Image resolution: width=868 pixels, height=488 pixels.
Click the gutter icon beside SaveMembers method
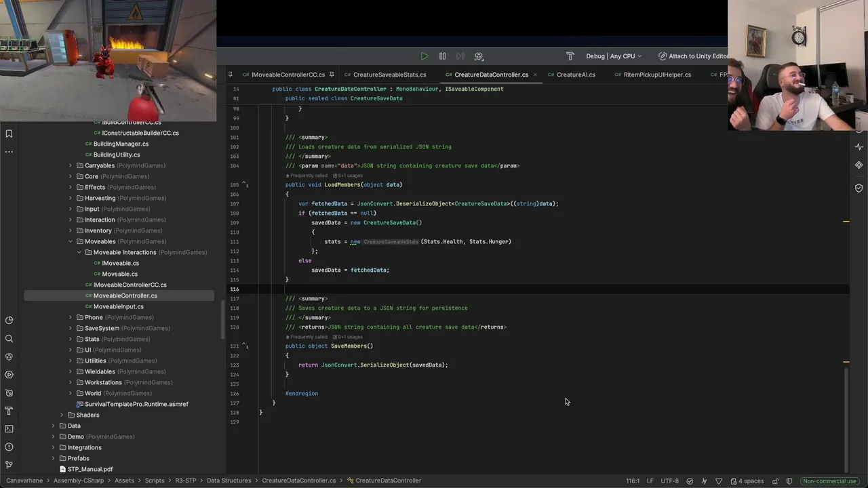tap(245, 346)
